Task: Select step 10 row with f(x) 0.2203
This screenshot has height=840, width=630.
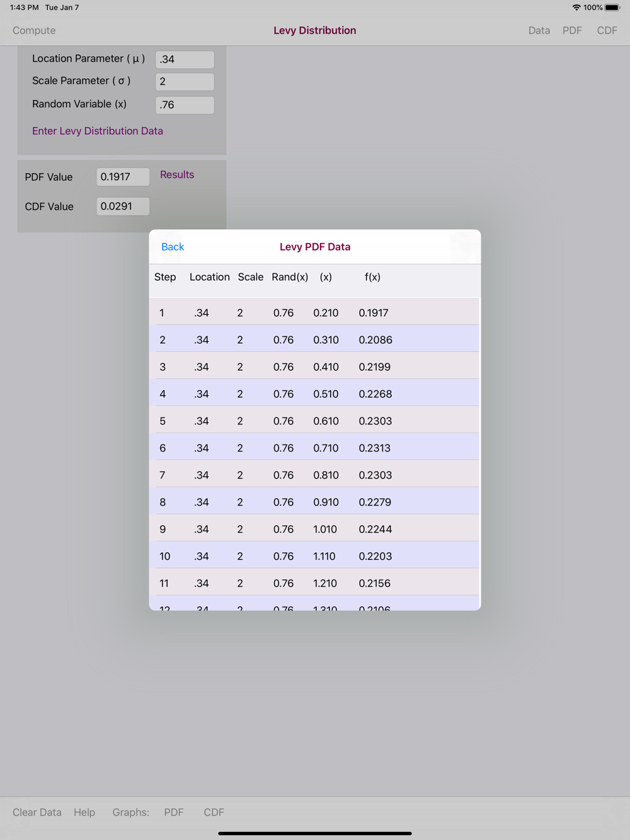Action: click(x=315, y=557)
